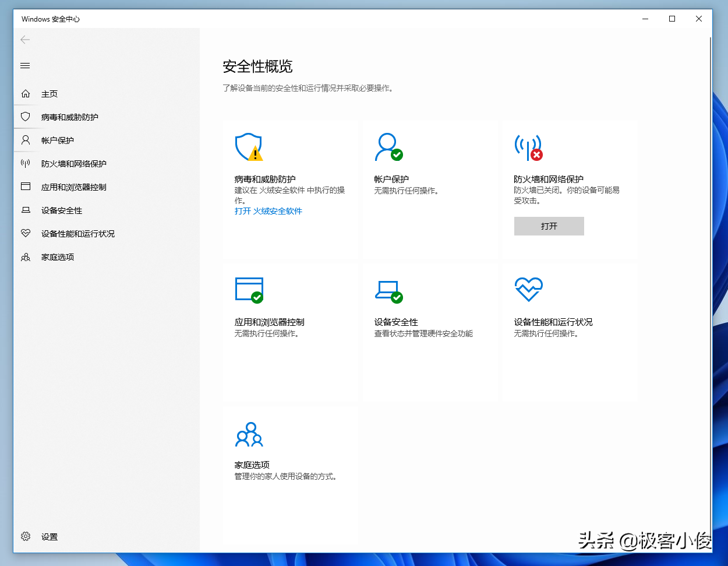Open 火绒安全软件 via the blue link
This screenshot has height=566, width=728.
point(268,212)
